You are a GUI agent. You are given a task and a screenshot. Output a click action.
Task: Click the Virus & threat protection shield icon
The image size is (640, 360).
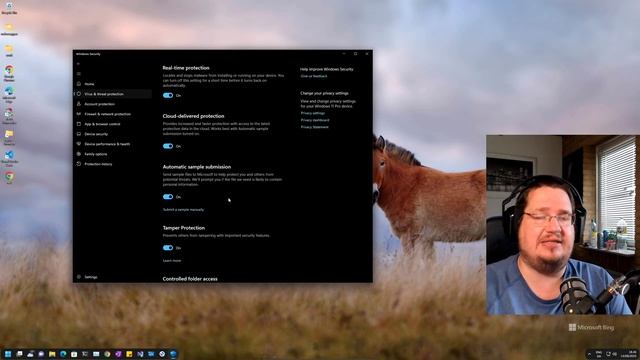click(79, 94)
